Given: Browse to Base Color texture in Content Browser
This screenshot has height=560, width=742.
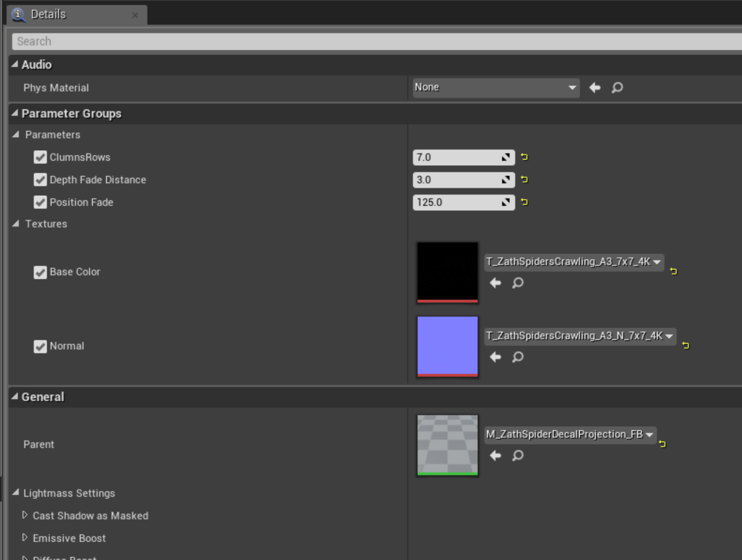Looking at the screenshot, I should pyautogui.click(x=518, y=283).
